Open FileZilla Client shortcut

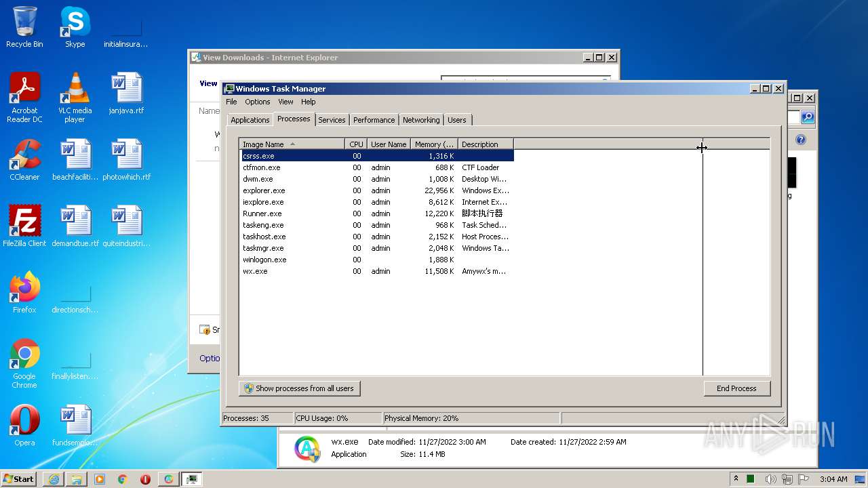(24, 226)
